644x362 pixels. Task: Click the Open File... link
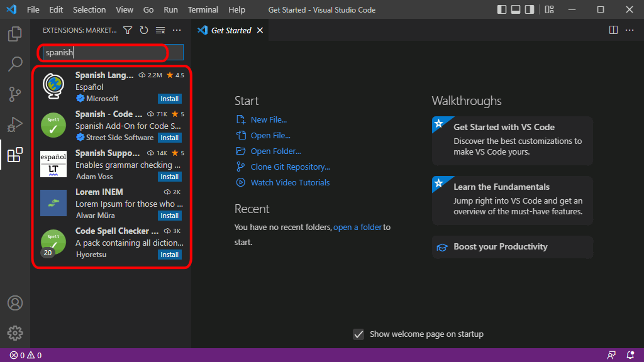270,136
